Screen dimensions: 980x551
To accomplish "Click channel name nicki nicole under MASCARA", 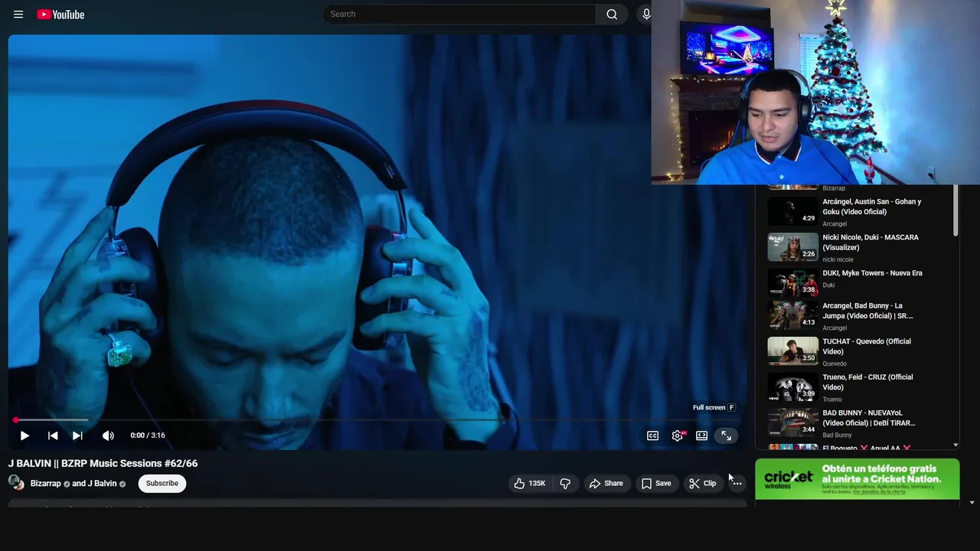I will (838, 259).
